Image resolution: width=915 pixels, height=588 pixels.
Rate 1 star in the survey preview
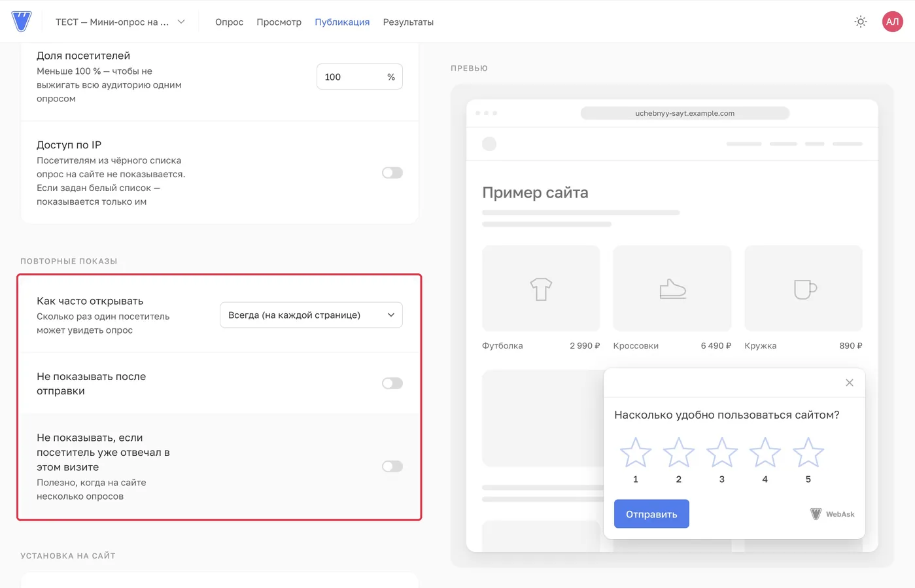pyautogui.click(x=636, y=453)
